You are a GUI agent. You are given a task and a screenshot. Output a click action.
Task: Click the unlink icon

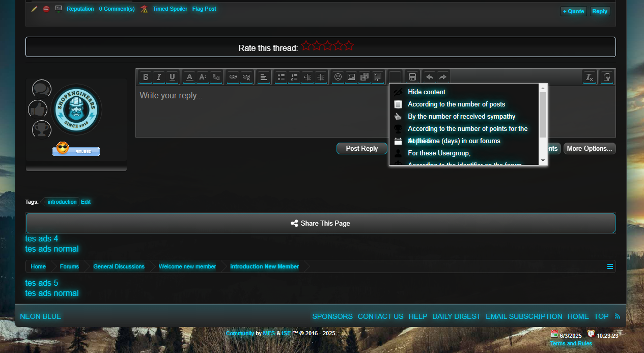(246, 77)
